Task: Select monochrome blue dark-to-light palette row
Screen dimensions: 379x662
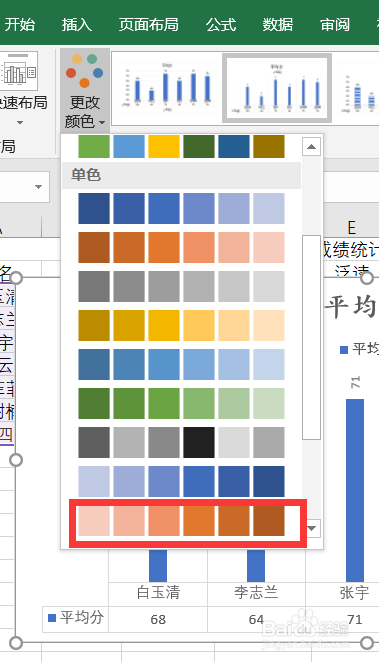Action: point(181,208)
